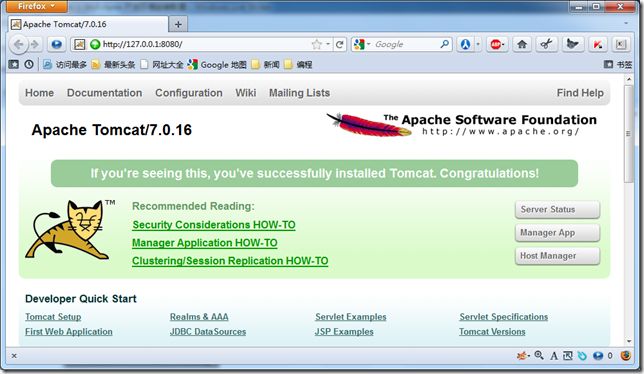Screen dimensions: 644x374
Task: Open Mailing Lists in Tomcat navigation
Action: pyautogui.click(x=299, y=93)
